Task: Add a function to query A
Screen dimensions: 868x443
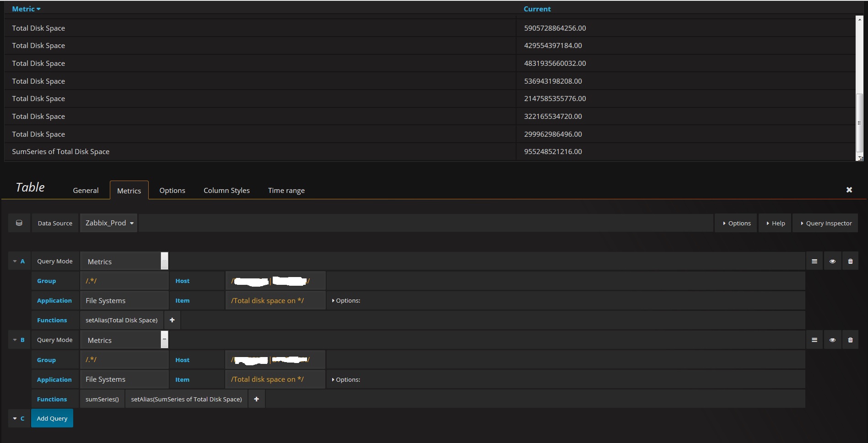Action: click(x=172, y=320)
